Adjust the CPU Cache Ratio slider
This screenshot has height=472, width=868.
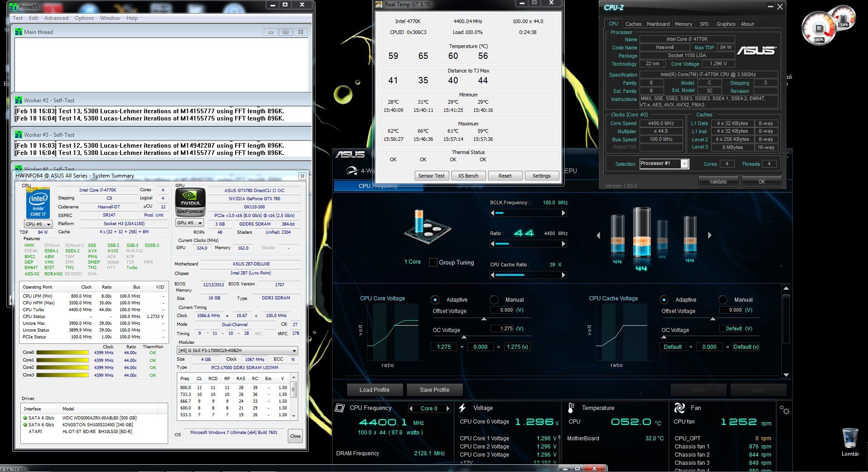pos(528,275)
